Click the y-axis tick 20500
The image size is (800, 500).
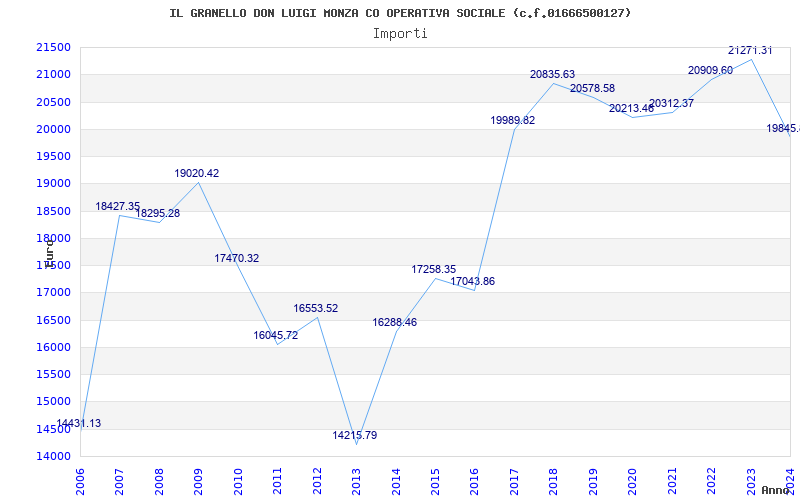(x=53, y=103)
